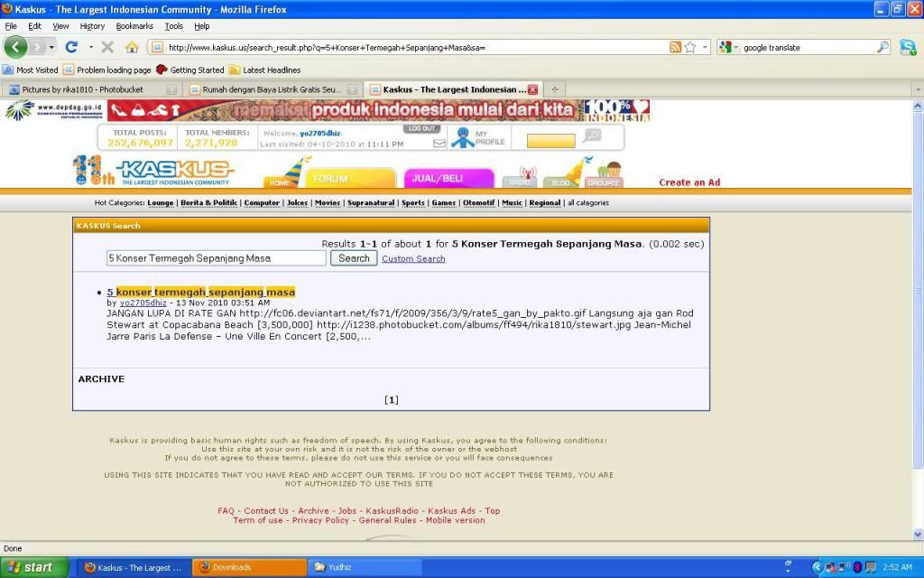Screen dimensions: 924x578
Task: Open the Yudhiz folder from the taskbar
Action: (365, 567)
